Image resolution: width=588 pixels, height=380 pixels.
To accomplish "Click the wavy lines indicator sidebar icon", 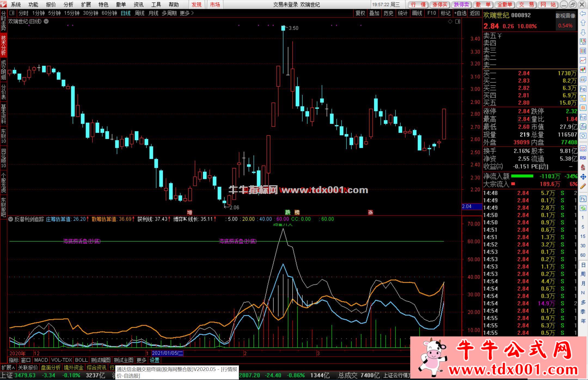I will pos(583,148).
